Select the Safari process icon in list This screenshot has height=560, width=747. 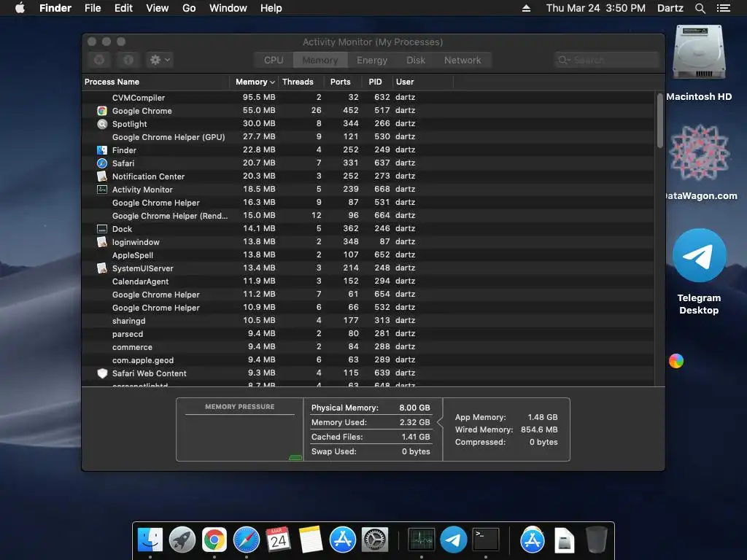(x=102, y=163)
